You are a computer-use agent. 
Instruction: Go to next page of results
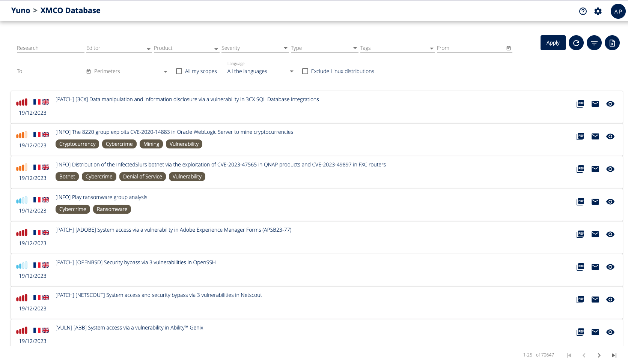(x=599, y=355)
